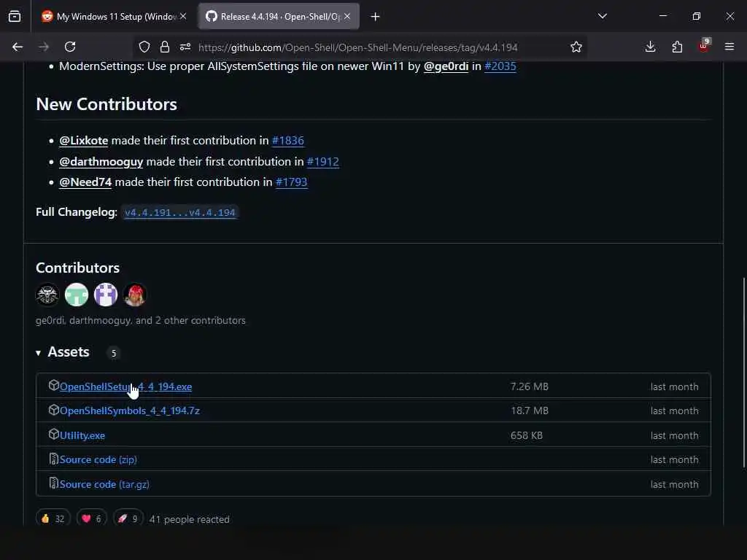Click the New Contributors heading
Image resolution: width=747 pixels, height=560 pixels.
(x=107, y=104)
